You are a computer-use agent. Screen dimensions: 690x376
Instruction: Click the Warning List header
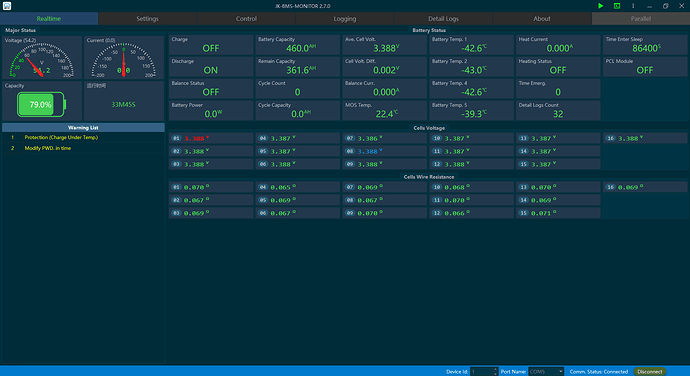coord(83,128)
